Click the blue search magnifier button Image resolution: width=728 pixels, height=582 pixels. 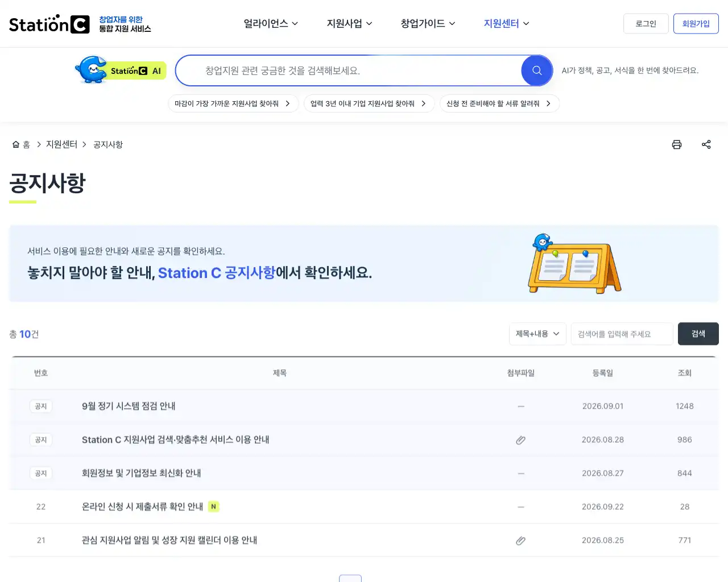(x=537, y=70)
